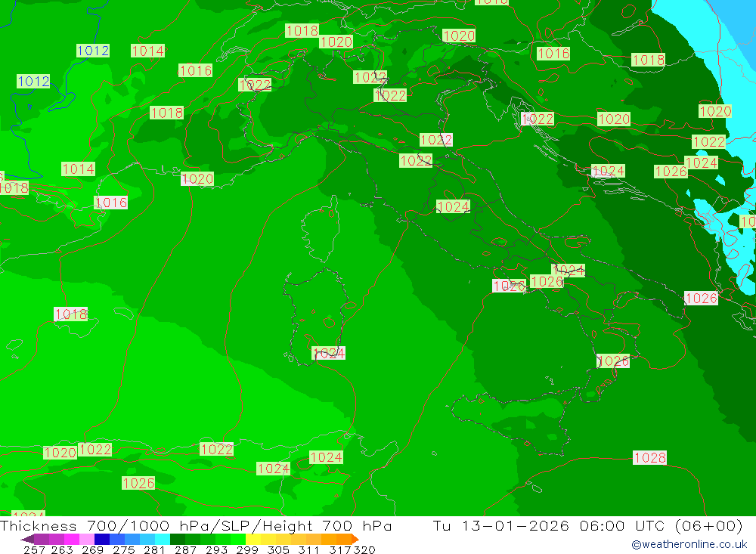Click the legend value 293
This screenshot has height=554, width=756.
click(x=216, y=549)
